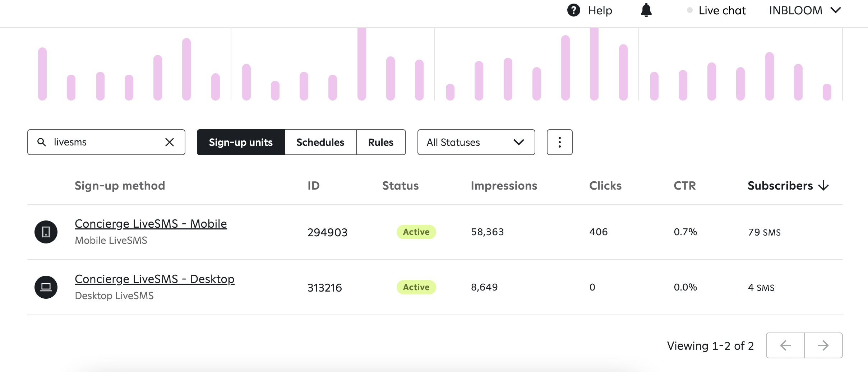Open the notifications bell
The height and width of the screenshot is (372, 868).
[x=646, y=10]
